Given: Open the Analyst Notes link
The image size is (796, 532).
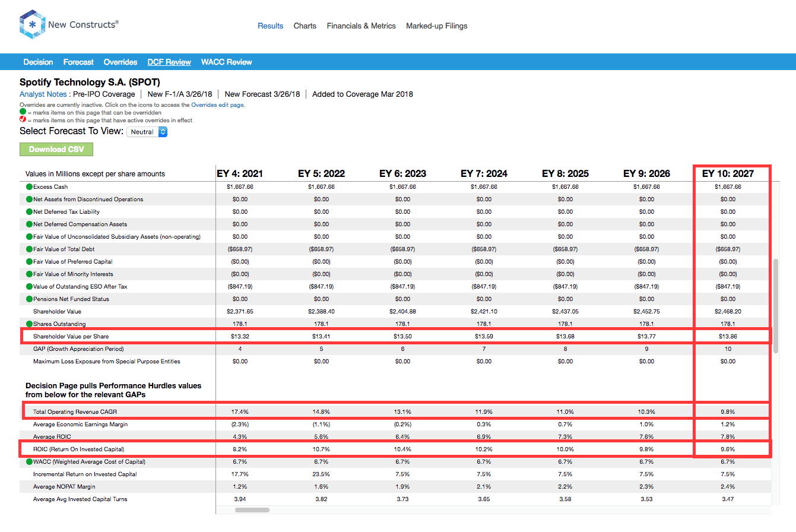Looking at the screenshot, I should 43,94.
